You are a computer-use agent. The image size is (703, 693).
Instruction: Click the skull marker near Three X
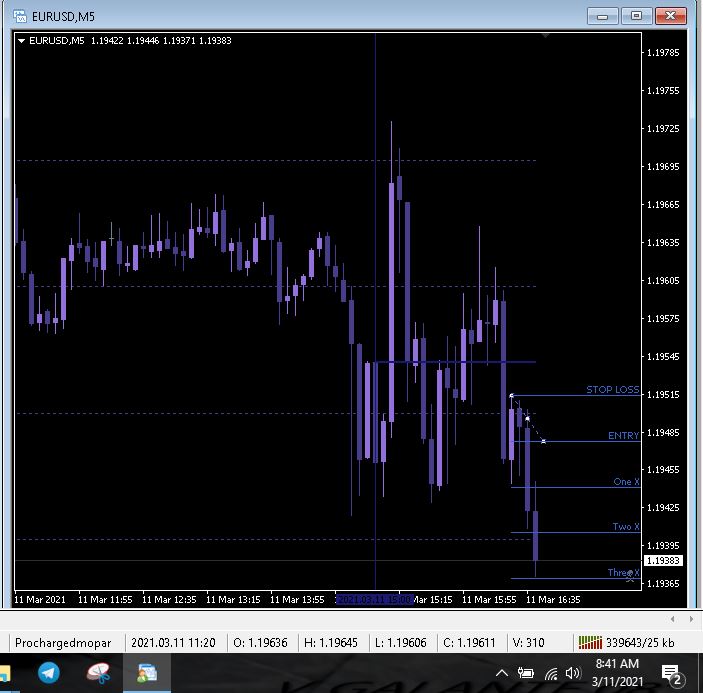pyautogui.click(x=630, y=576)
